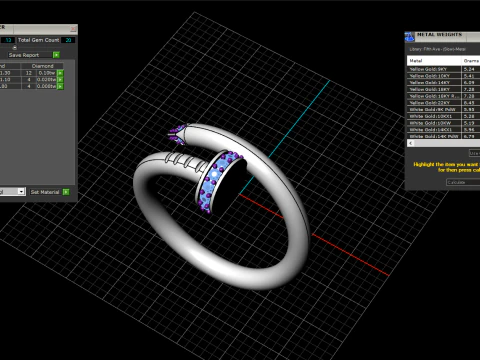Click the Total Gem Count value field
The height and width of the screenshot is (360, 480).
(x=68, y=40)
